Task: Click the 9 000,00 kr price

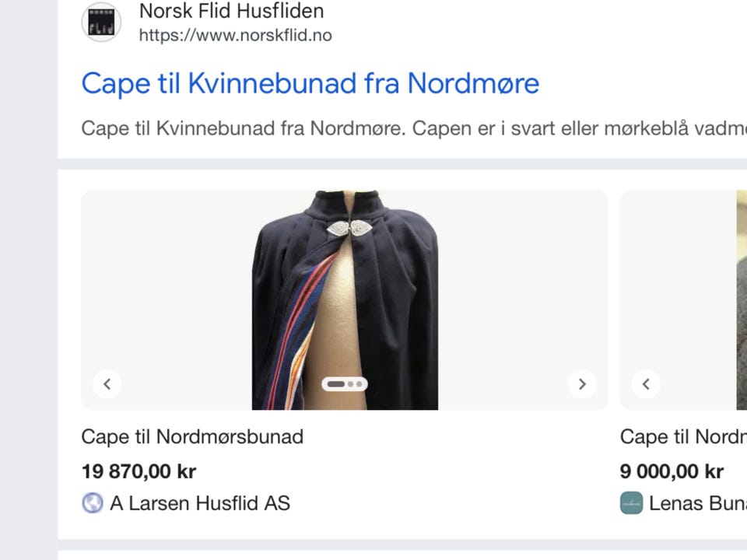Action: [x=672, y=471]
